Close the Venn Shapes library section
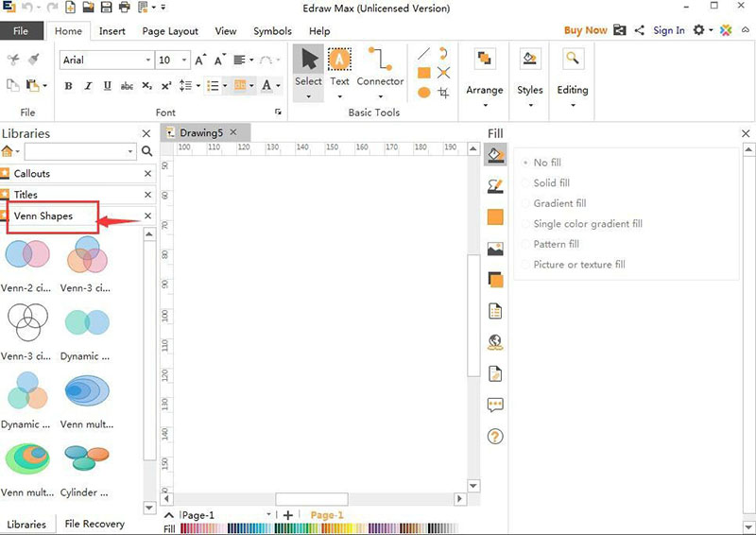 [147, 216]
